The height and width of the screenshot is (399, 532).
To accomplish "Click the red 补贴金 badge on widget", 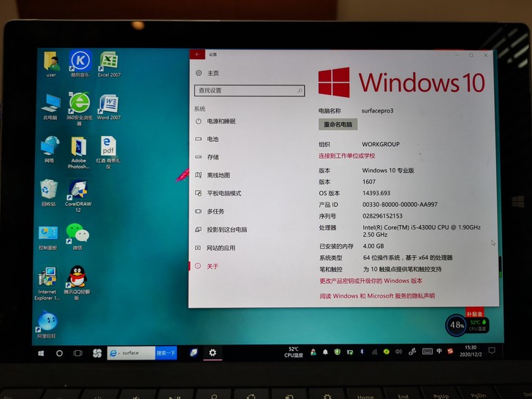I will (x=474, y=313).
